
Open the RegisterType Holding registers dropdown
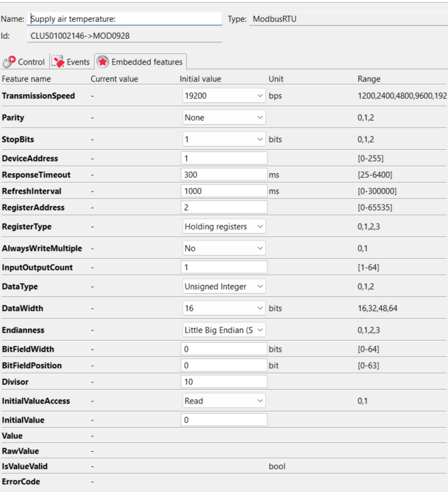point(224,226)
